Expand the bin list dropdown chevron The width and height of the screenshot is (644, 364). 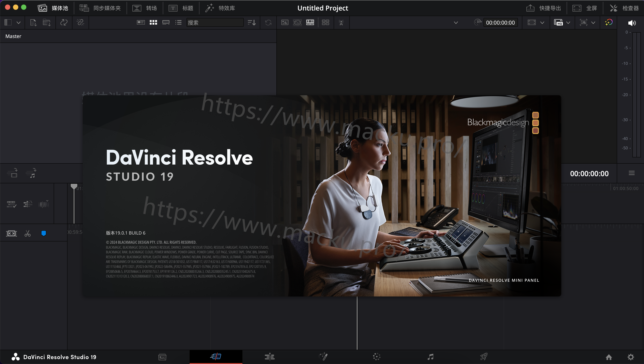[19, 23]
